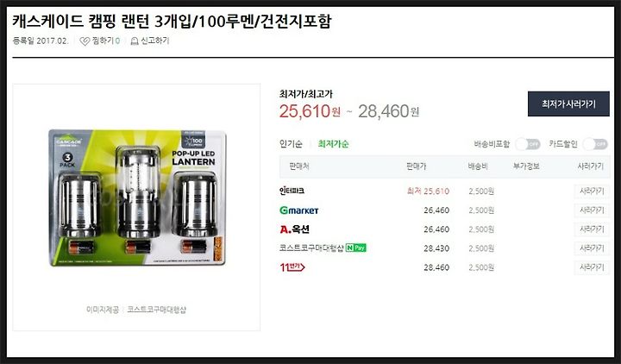Click the heart 찜하기 wishlist icon
This screenshot has width=621, height=364.
tap(85, 41)
